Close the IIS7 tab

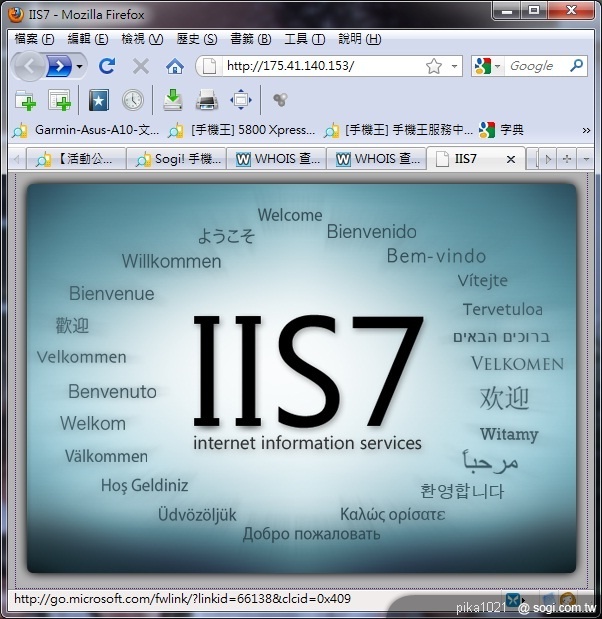(510, 159)
